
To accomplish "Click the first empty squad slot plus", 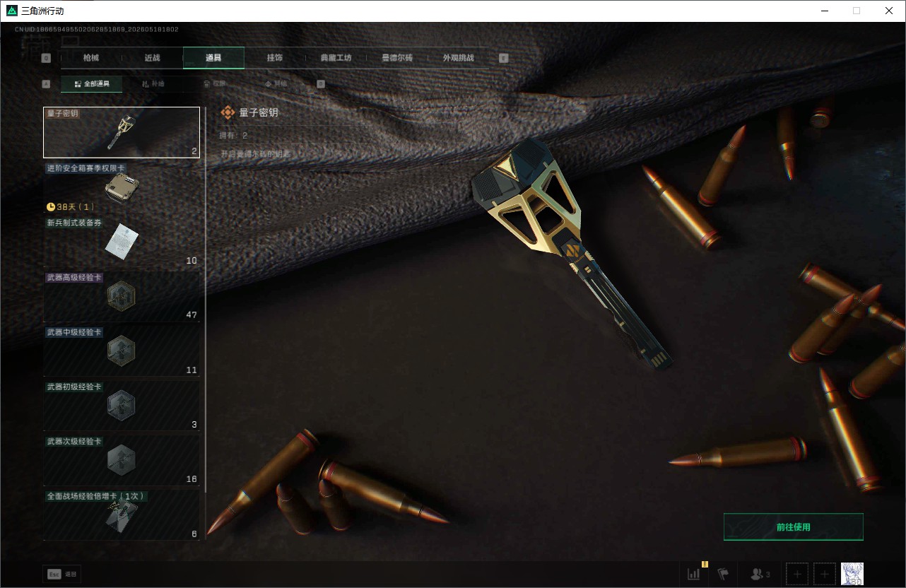I will pos(797,574).
